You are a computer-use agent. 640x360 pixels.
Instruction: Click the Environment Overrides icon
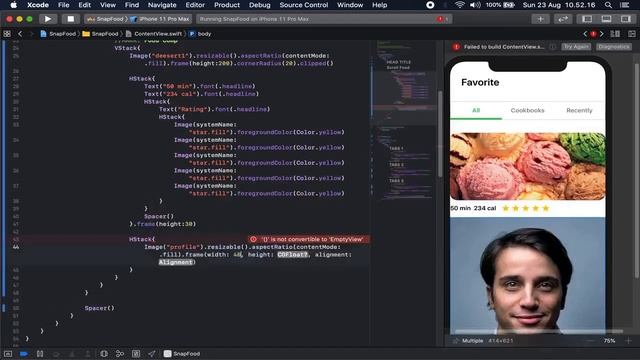click(x=136, y=354)
